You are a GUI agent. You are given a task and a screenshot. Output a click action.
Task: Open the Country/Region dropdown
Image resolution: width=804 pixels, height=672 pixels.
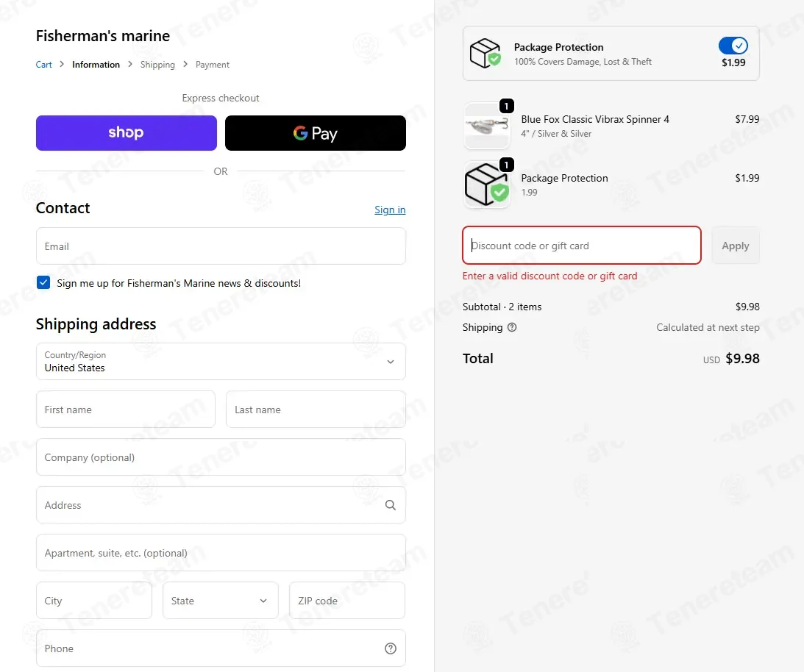point(221,362)
